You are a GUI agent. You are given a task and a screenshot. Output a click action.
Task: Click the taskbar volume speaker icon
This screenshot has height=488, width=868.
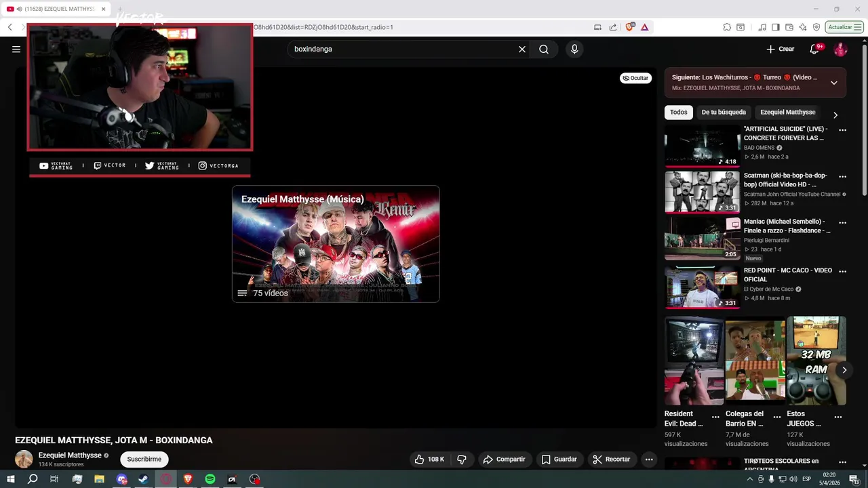pos(793,479)
